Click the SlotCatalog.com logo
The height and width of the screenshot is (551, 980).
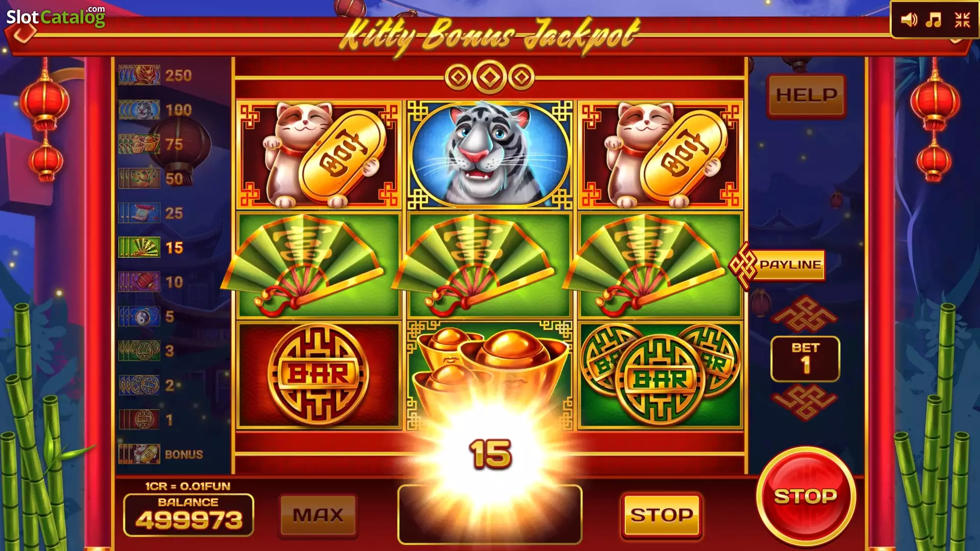(56, 17)
